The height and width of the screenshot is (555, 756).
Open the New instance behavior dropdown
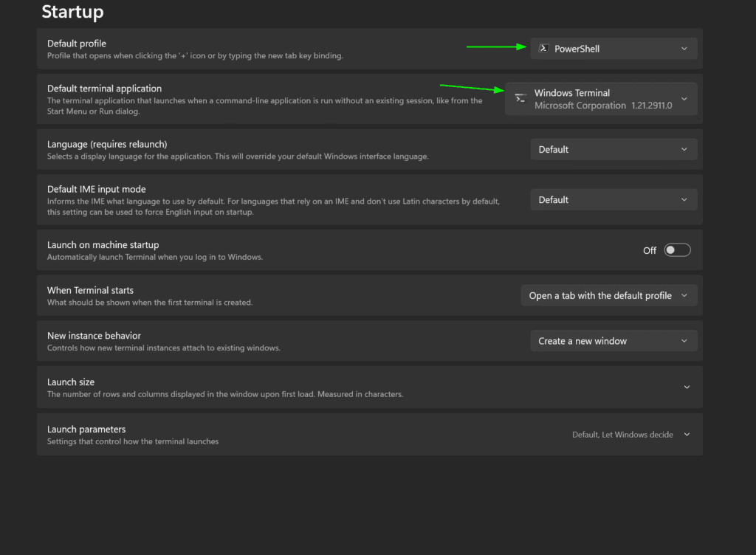point(614,341)
